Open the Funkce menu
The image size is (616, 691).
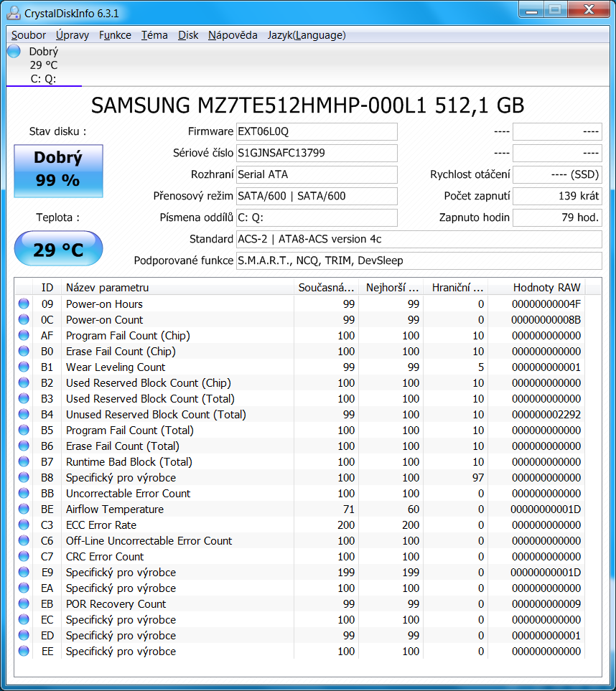115,35
